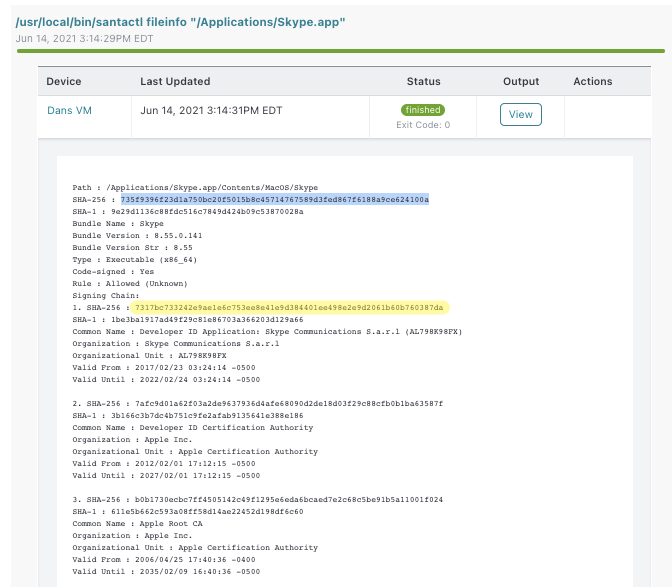This screenshot has width=672, height=587.
Task: Click the View output button
Action: (x=521, y=114)
